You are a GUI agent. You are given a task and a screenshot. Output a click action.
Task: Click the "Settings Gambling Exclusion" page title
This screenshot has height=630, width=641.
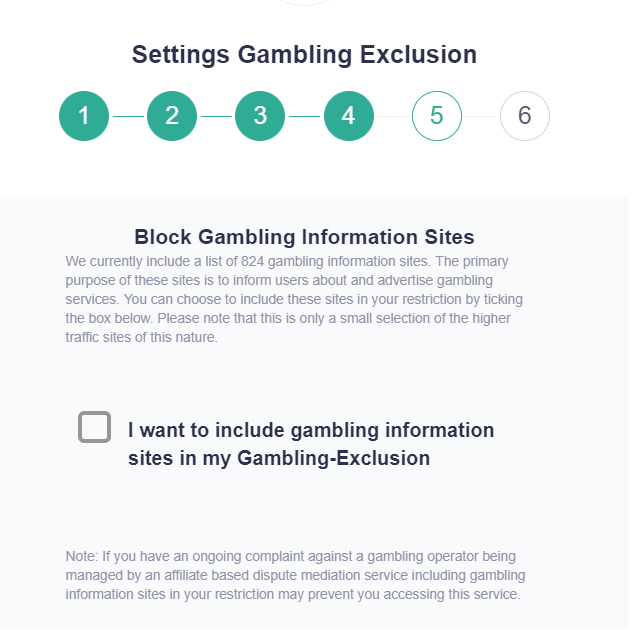(x=304, y=55)
